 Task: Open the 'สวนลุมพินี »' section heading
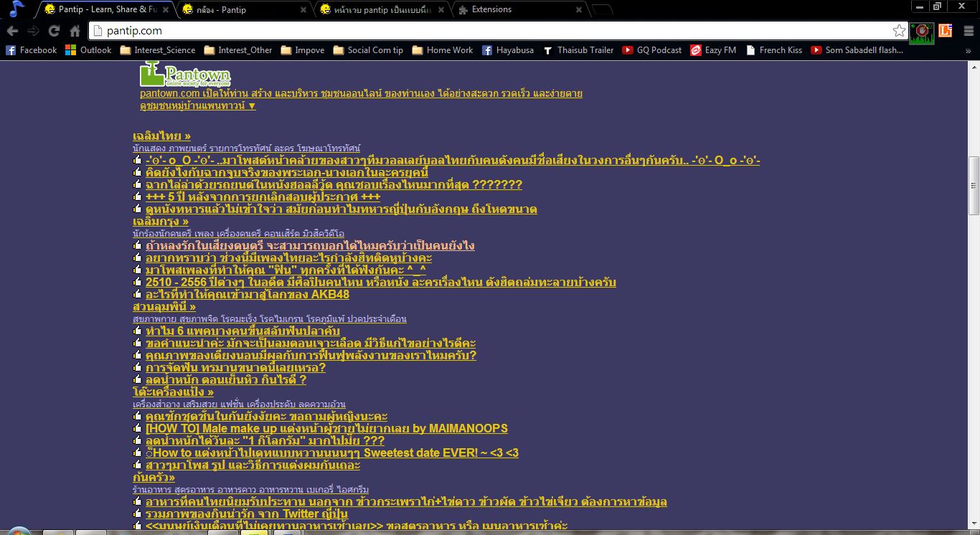point(164,306)
